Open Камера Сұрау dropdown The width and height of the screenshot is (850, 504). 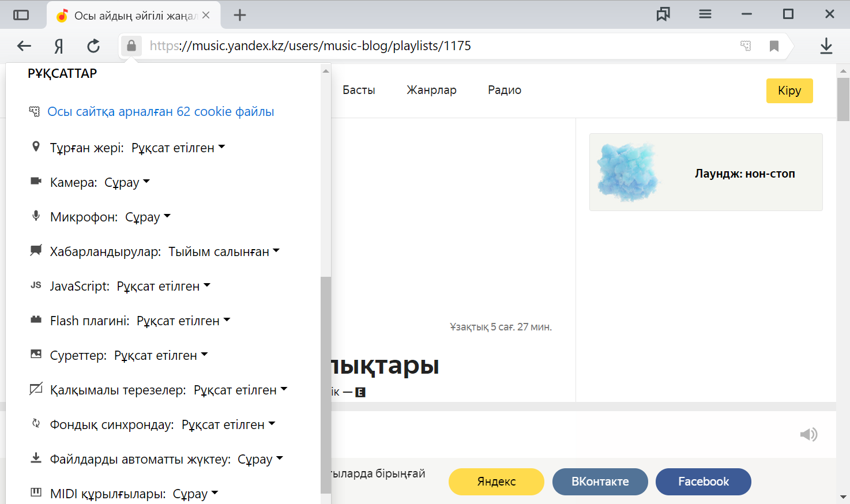[127, 182]
